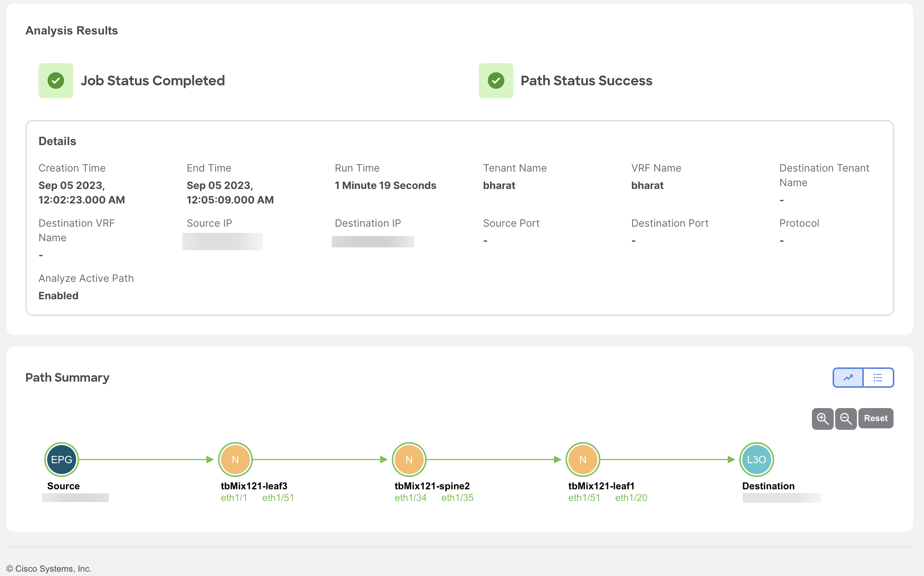The width and height of the screenshot is (924, 576).
Task: Click the Path Status Success checkmark icon
Action: click(x=496, y=81)
